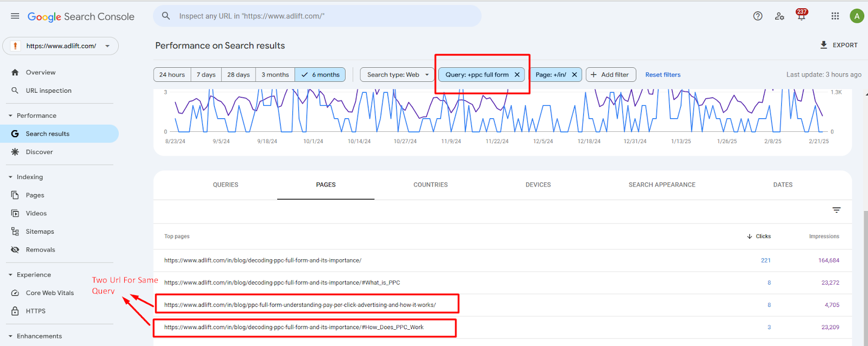868x346 pixels.
Task: Open the Help question mark icon
Action: (x=758, y=16)
